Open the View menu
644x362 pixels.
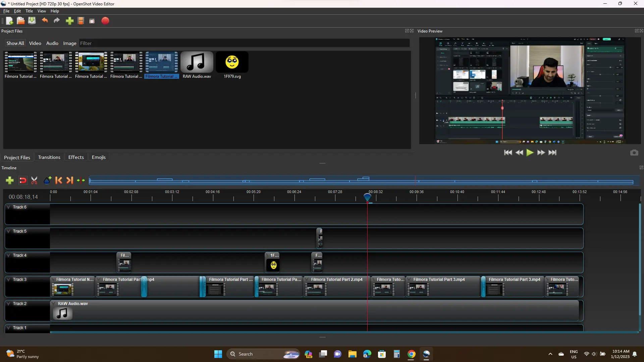(x=42, y=11)
